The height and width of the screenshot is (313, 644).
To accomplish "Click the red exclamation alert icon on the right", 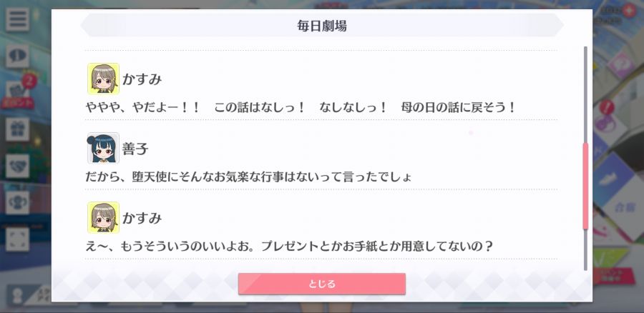I will click(x=607, y=107).
